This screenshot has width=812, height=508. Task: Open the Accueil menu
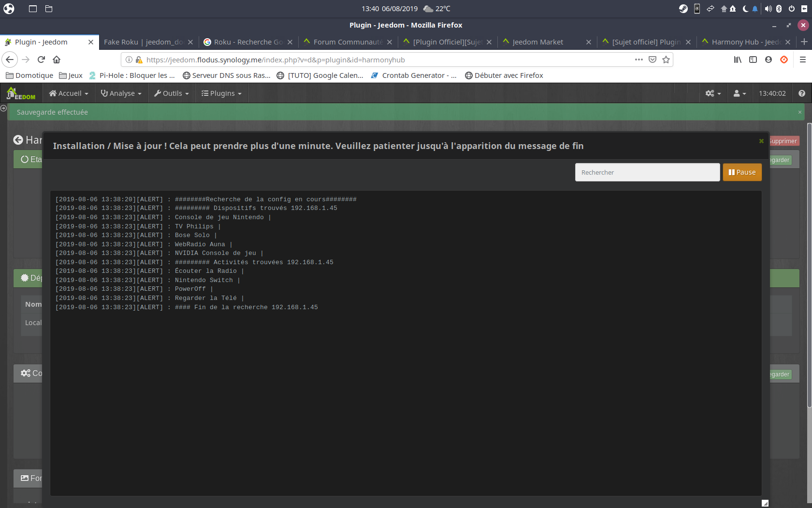[x=69, y=93]
